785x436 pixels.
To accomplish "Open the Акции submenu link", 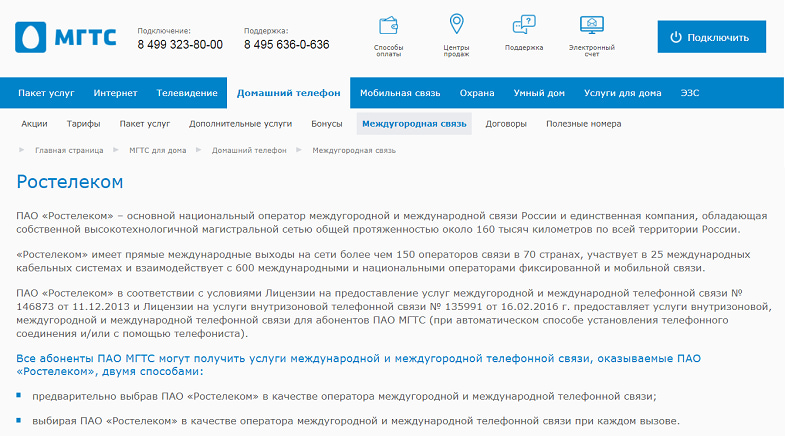I will click(34, 124).
